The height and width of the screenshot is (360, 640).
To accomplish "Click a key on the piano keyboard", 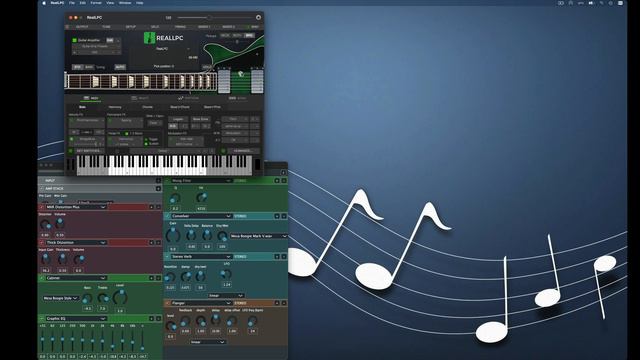I will tap(163, 165).
